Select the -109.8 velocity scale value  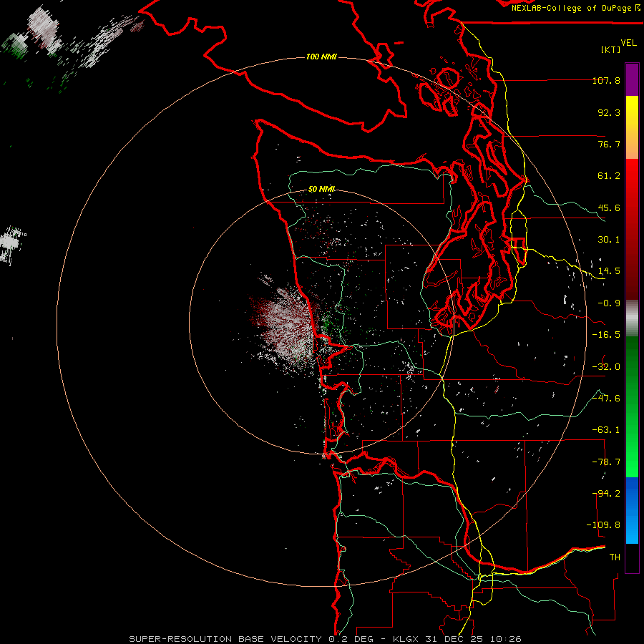click(x=603, y=525)
